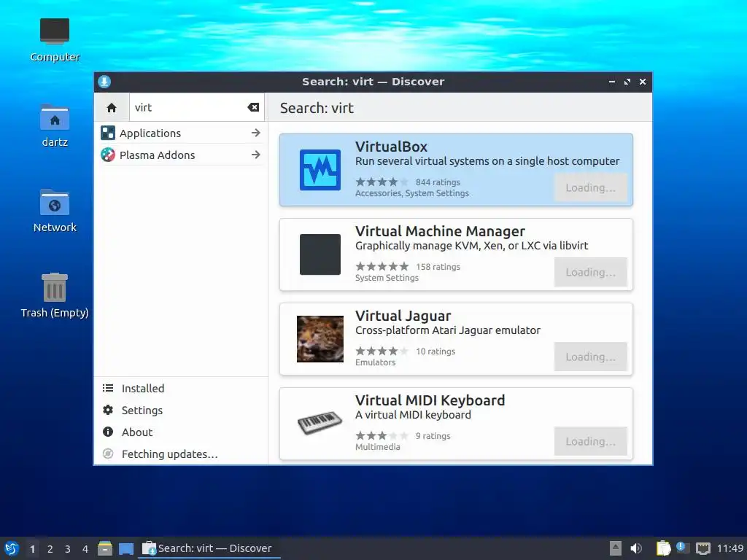Image resolution: width=747 pixels, height=560 pixels.
Task: Click the Plasma Addons category icon
Action: tap(108, 155)
